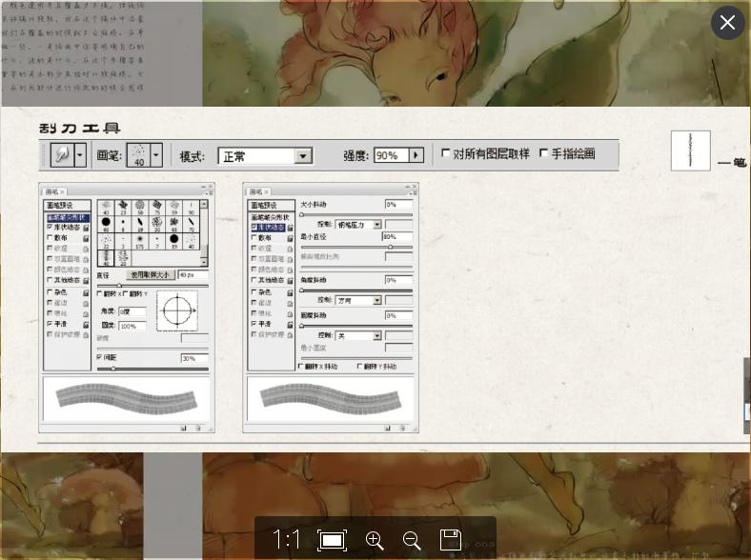This screenshot has width=751, height=560.
Task: Zoom out with the magnifier minus icon
Action: click(412, 540)
